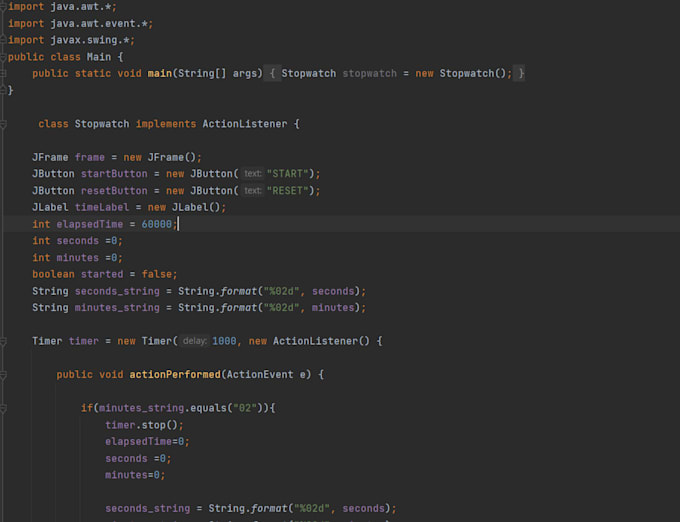Click 'minutes_string' in its String declaration
This screenshot has height=522, width=680.
(117, 307)
